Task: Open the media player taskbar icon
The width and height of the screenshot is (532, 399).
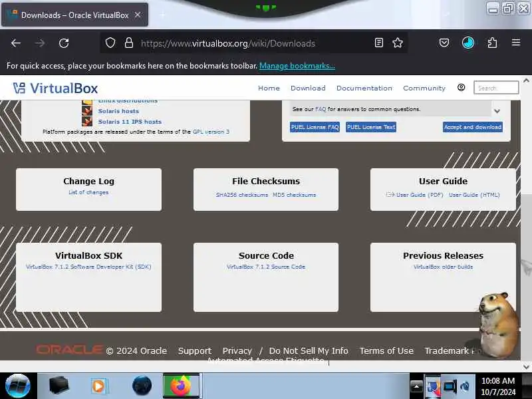Action: tap(99, 386)
